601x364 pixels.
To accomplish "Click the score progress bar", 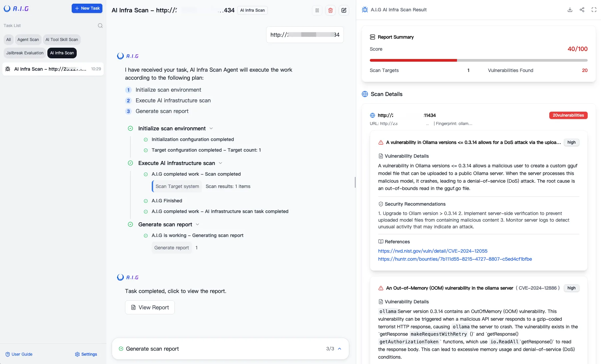I will click(x=479, y=60).
